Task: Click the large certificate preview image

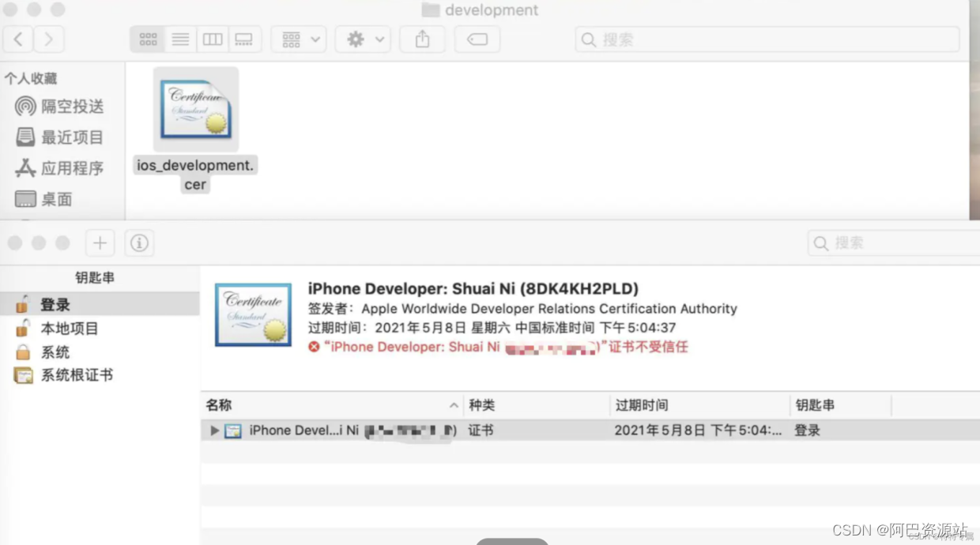Action: point(253,314)
